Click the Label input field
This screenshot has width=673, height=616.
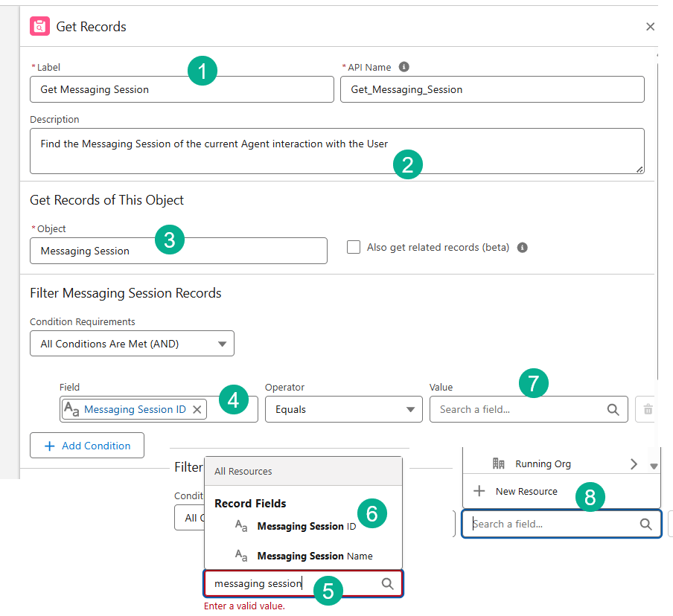coord(182,89)
